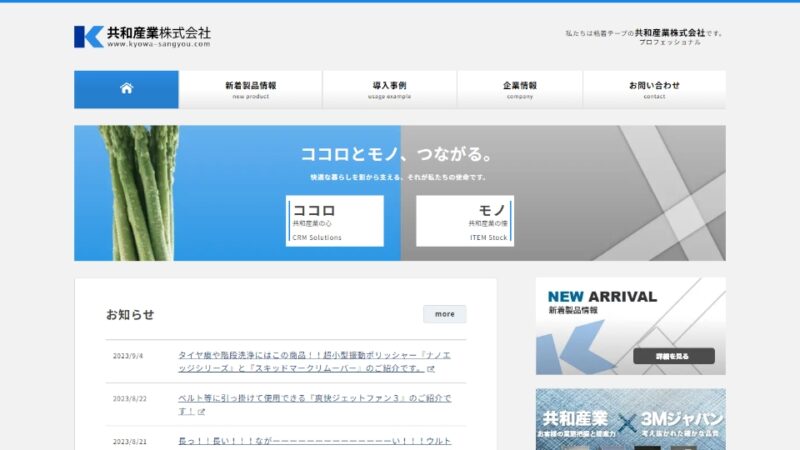Click the 共和産業株式会社 company name header
Image resolution: width=800 pixels, height=450 pixels.
(x=158, y=32)
